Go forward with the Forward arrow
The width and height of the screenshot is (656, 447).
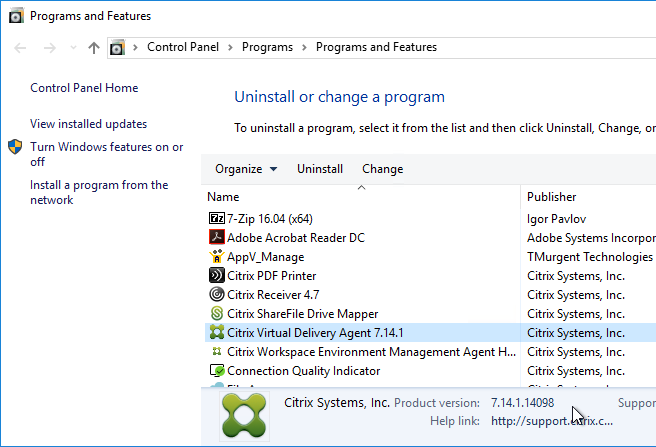[49, 48]
